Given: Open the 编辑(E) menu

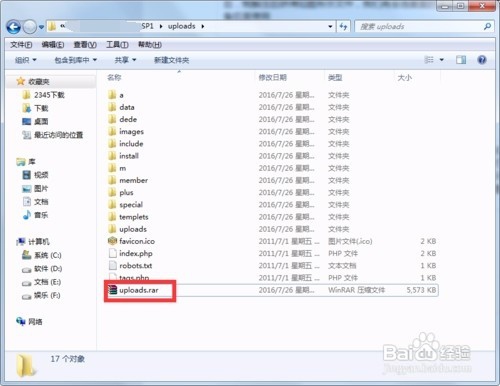Looking at the screenshot, I should (x=53, y=45).
